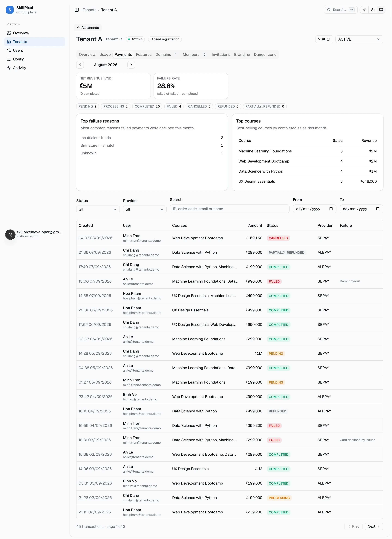Switch to the Branding tab
392x539 pixels.
242,55
